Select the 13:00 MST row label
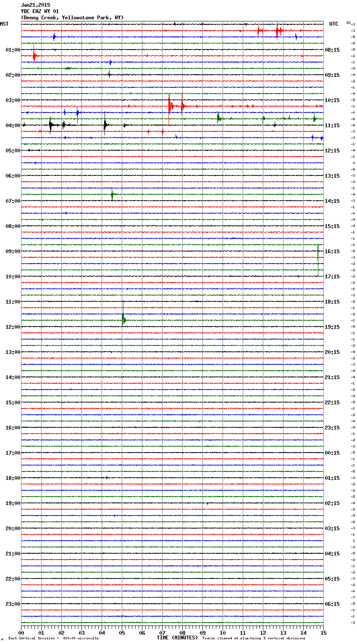This screenshot has width=357, height=644. coord(13,352)
